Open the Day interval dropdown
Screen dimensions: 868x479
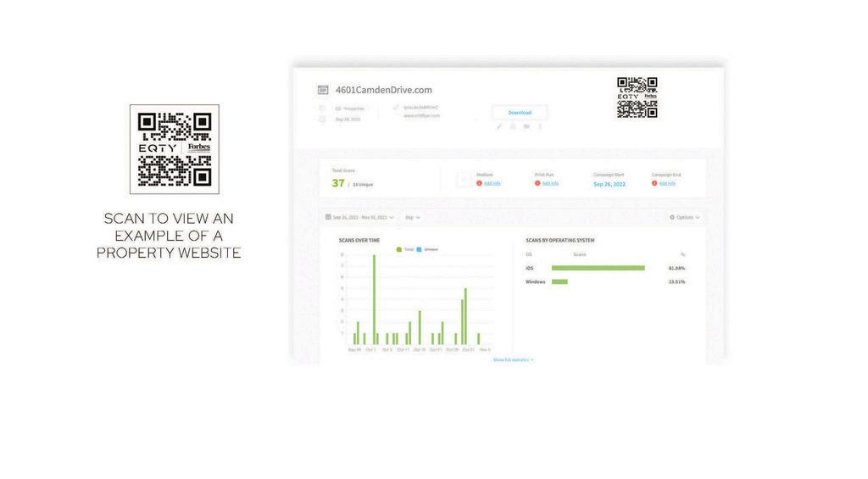413,218
